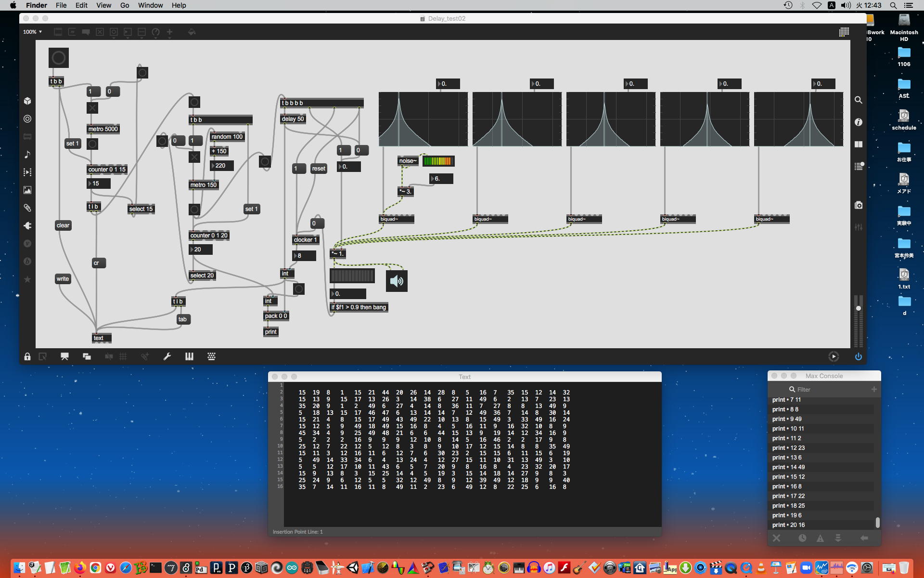
Task: Open the wrench debug tools icon
Action: [x=167, y=356]
